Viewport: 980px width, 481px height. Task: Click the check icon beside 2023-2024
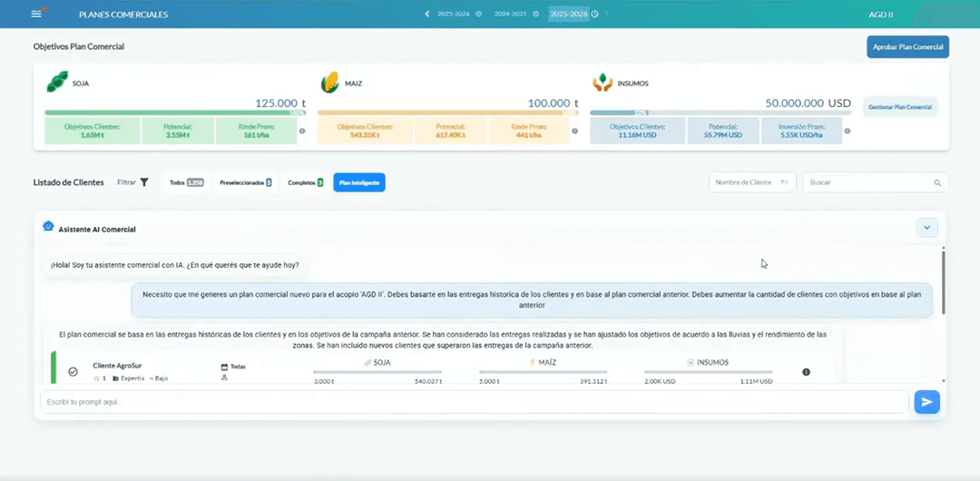tap(478, 14)
